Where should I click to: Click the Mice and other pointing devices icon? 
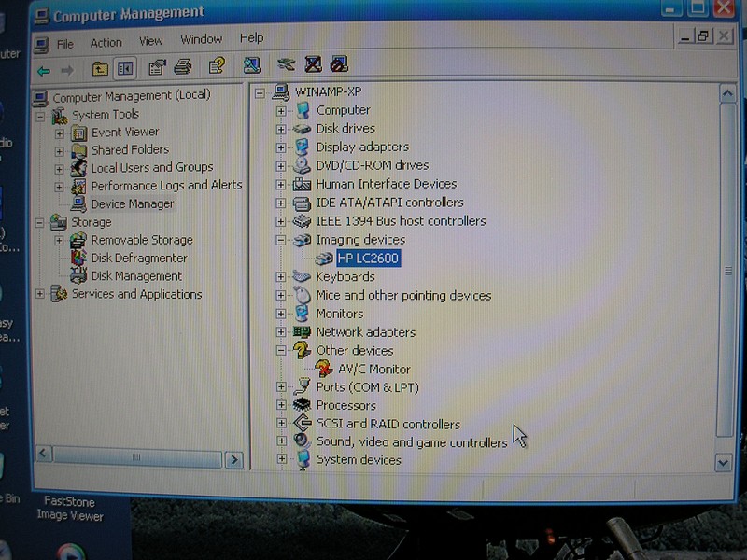click(x=302, y=295)
